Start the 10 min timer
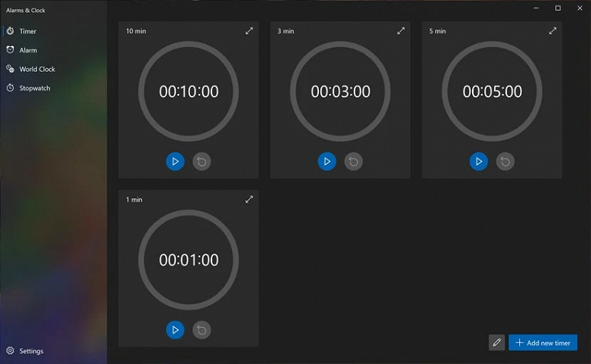This screenshot has width=591, height=364. pos(175,161)
